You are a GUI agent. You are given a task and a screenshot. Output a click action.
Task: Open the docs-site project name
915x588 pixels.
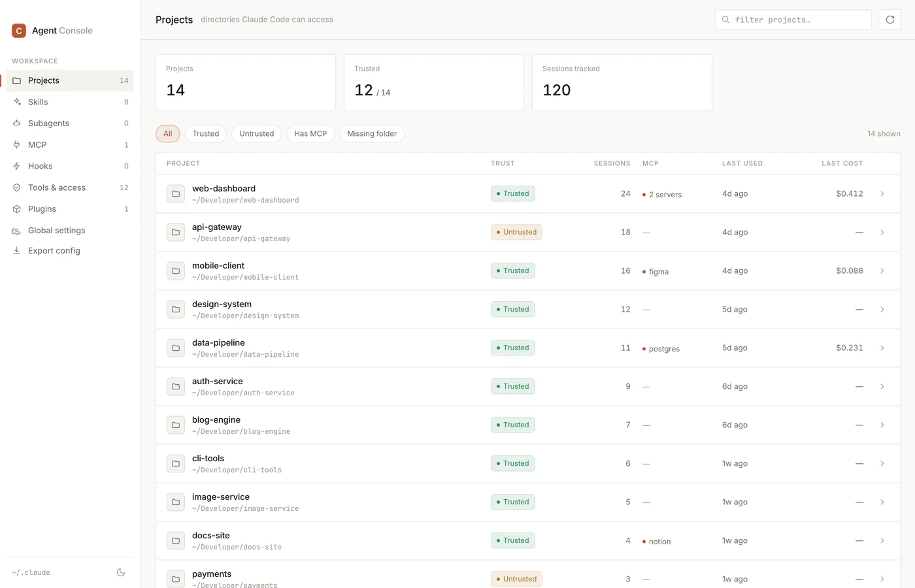(210, 535)
